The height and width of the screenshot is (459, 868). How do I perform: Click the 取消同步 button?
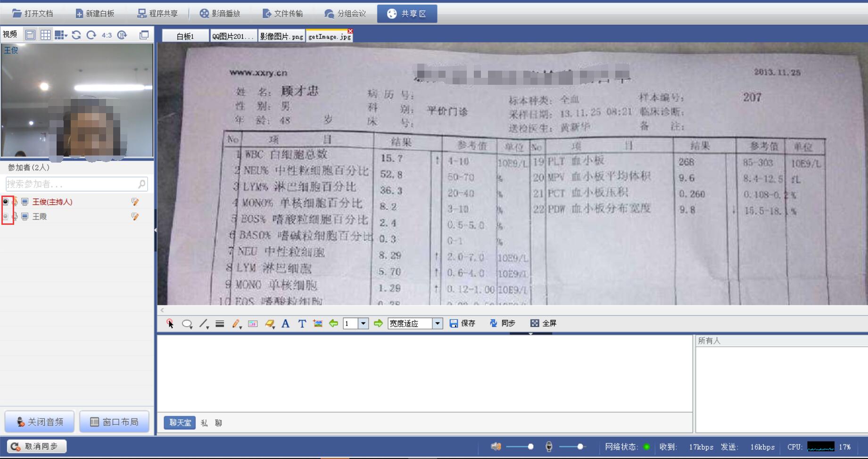pyautogui.click(x=37, y=446)
